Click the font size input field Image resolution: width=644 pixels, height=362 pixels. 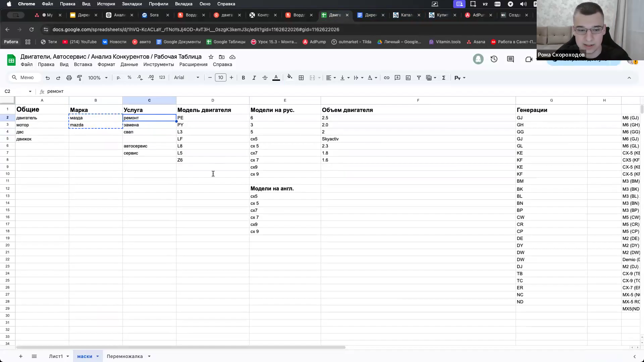[x=220, y=78]
